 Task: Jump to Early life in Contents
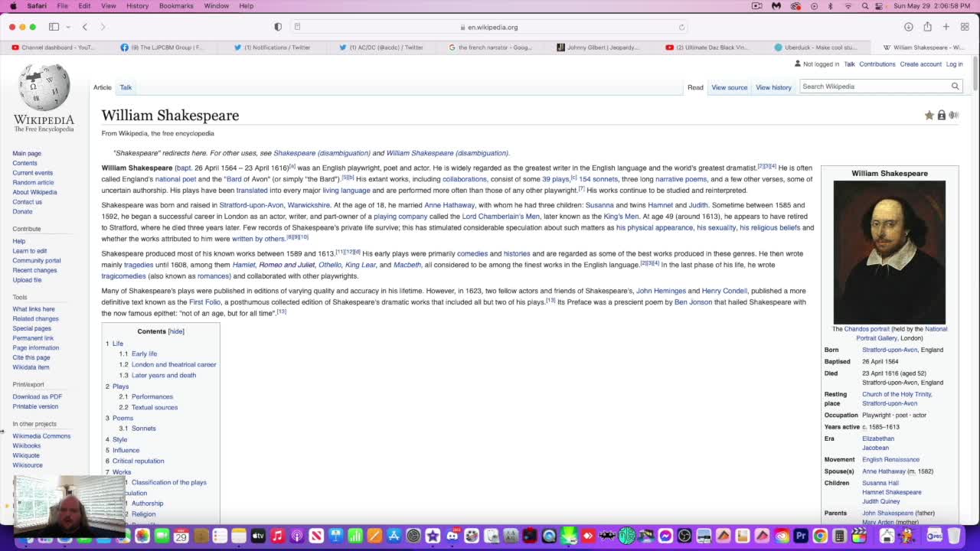(144, 354)
